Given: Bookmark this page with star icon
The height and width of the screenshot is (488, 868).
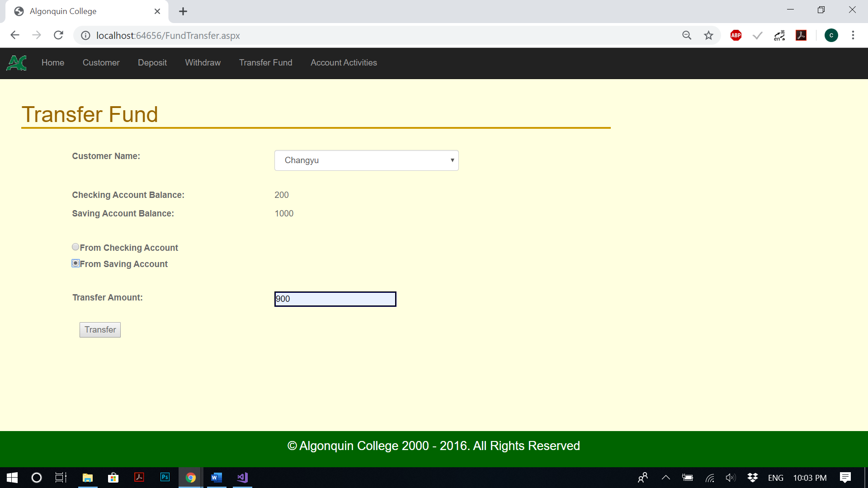Looking at the screenshot, I should (x=708, y=35).
